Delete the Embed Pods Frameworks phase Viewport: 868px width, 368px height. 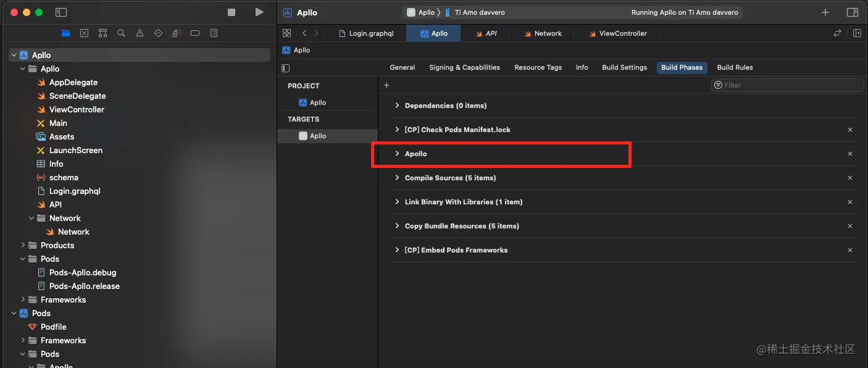(850, 250)
